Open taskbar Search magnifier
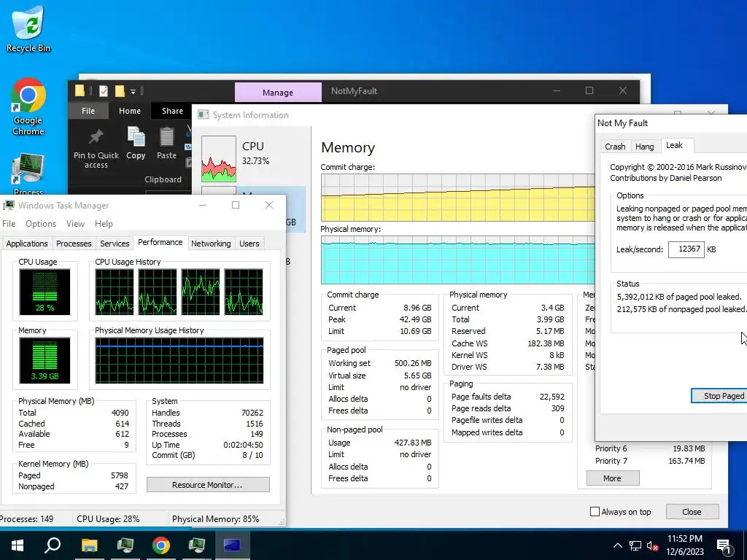This screenshot has height=560, width=747. click(x=53, y=545)
